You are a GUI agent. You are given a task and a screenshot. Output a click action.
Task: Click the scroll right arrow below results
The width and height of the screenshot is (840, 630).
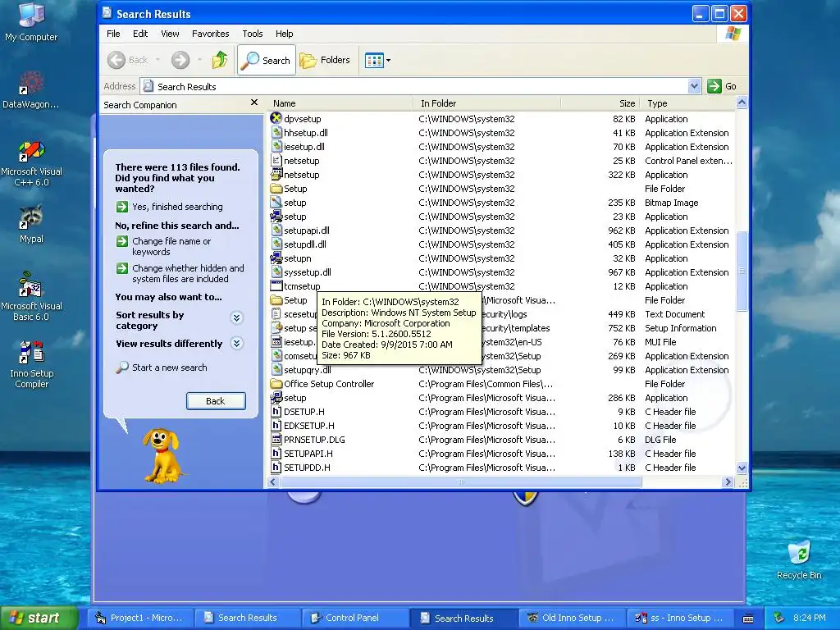pyautogui.click(x=728, y=482)
